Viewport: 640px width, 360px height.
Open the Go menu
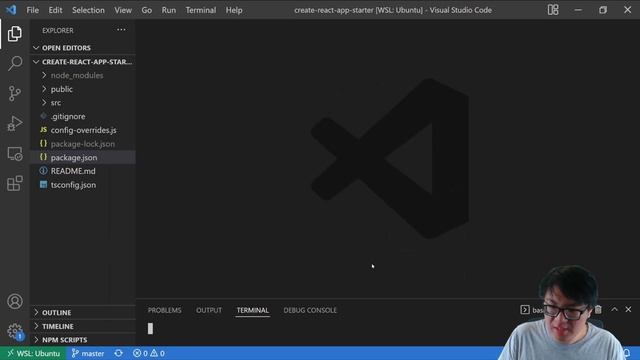tap(147, 10)
